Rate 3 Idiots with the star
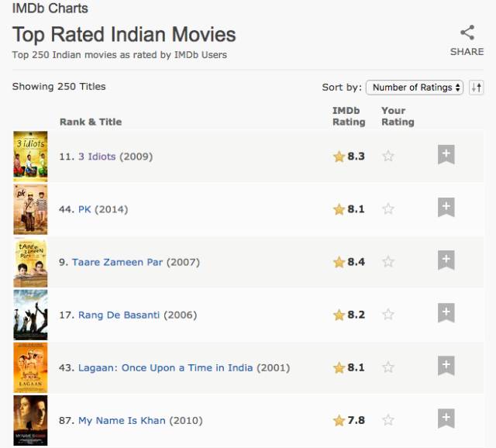Screen dimensions: 496x448 coord(388,157)
